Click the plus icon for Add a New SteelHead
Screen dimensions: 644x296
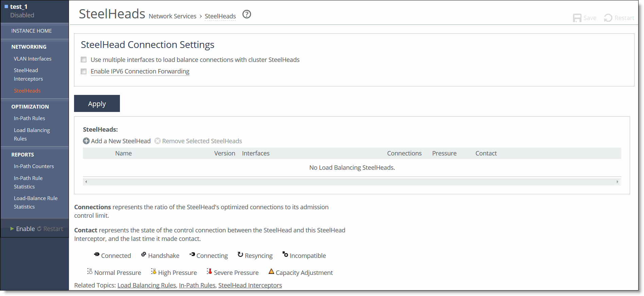click(x=86, y=141)
